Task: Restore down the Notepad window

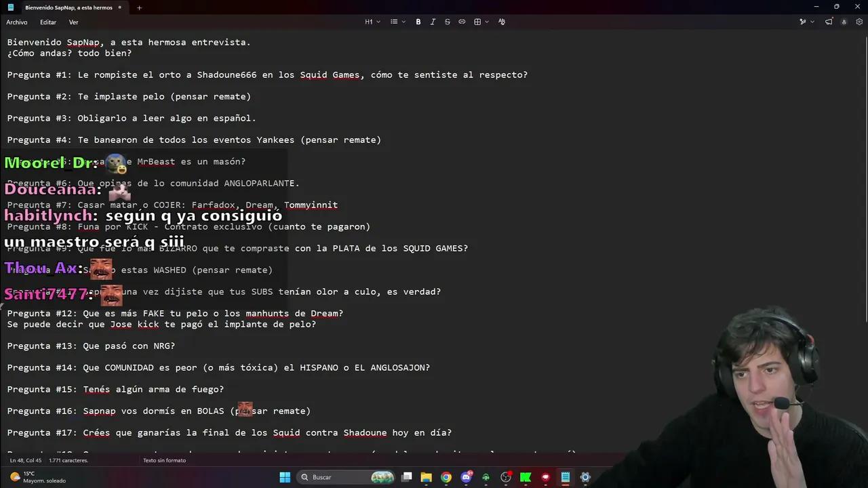Action: coord(837,7)
